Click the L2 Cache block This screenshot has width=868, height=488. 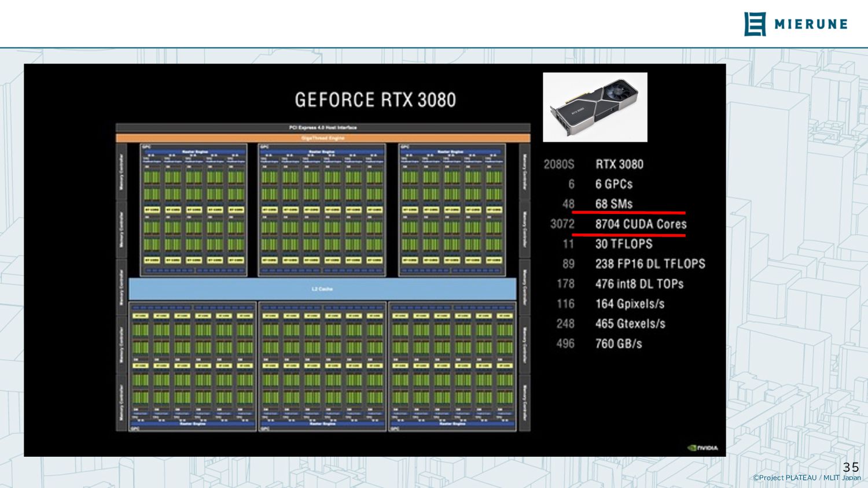point(322,289)
